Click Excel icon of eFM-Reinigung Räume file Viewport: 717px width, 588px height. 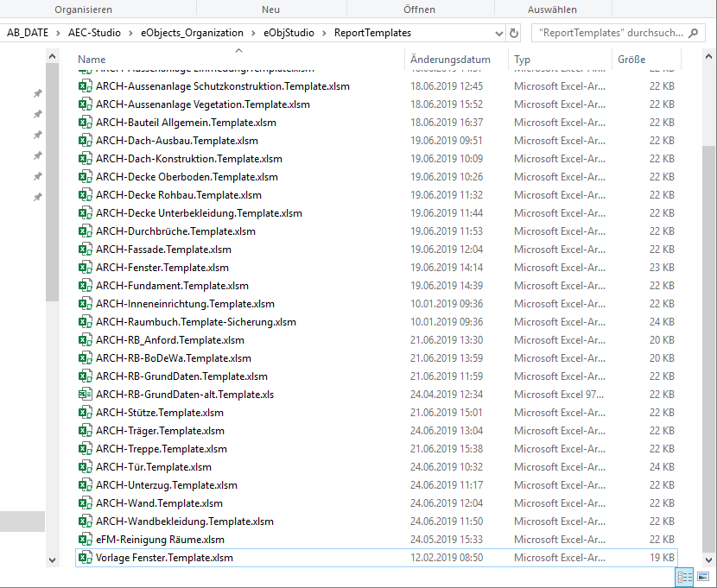tap(85, 540)
